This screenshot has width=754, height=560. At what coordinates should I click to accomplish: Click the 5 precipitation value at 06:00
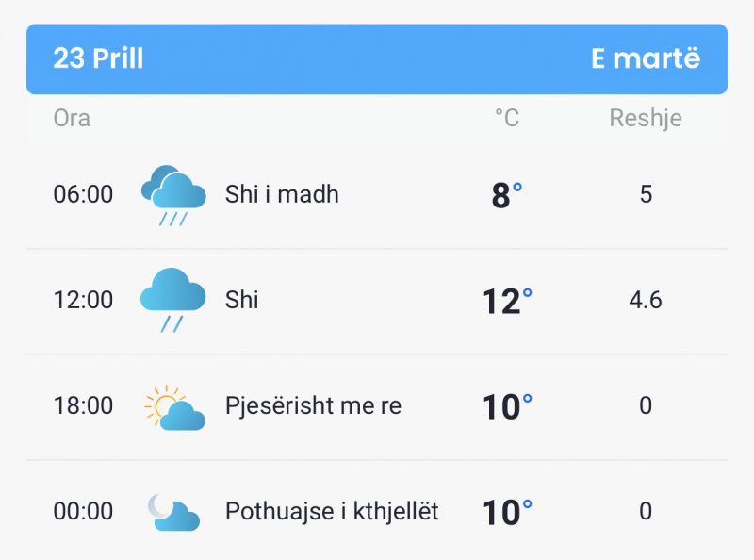click(646, 194)
